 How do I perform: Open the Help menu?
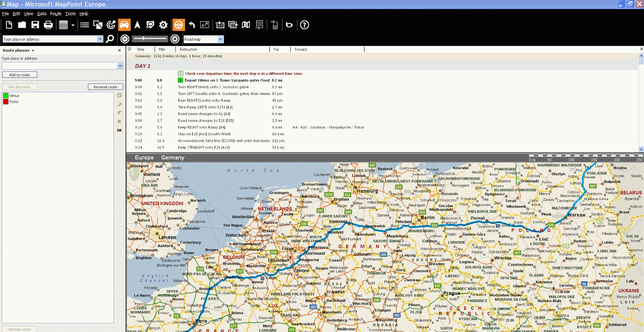[84, 14]
